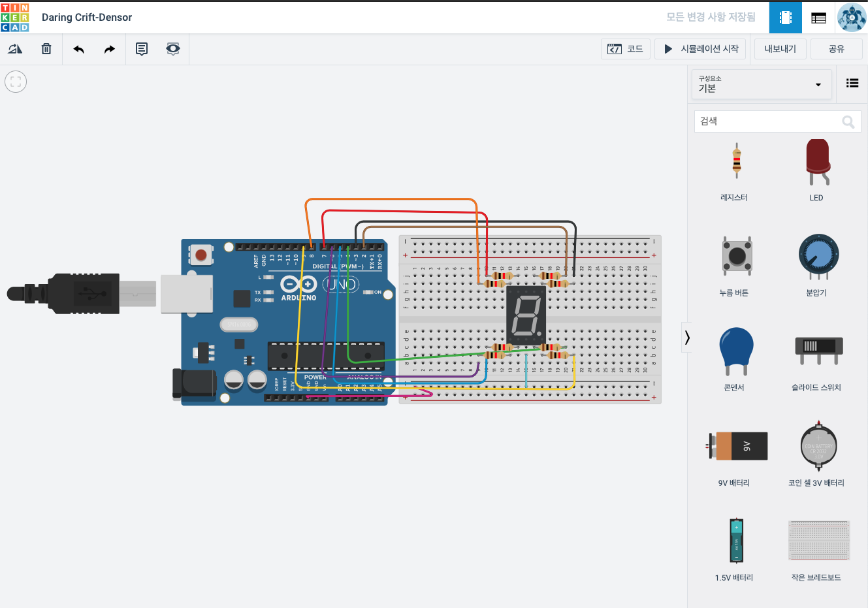The image size is (868, 608).
Task: Start simulation with 시뮬레이션 시작
Action: tap(701, 49)
